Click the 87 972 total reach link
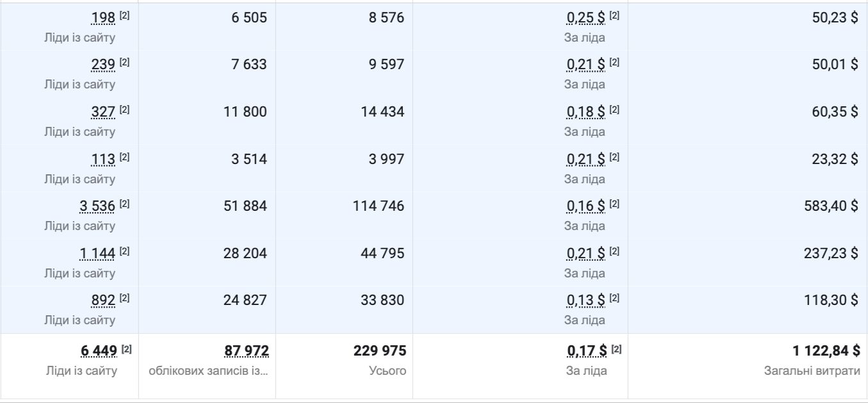868x403 pixels. coord(245,351)
